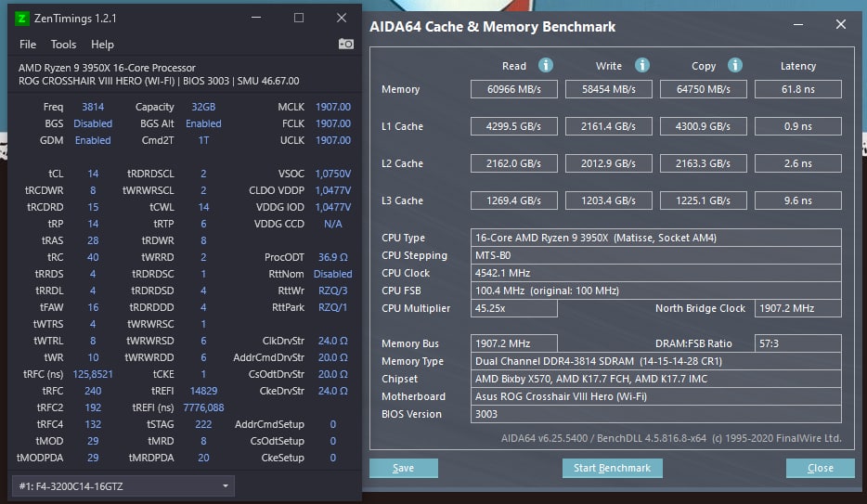Minimize the AIDA64 benchmark window
Screen dimensions: 867x504
pos(798,25)
